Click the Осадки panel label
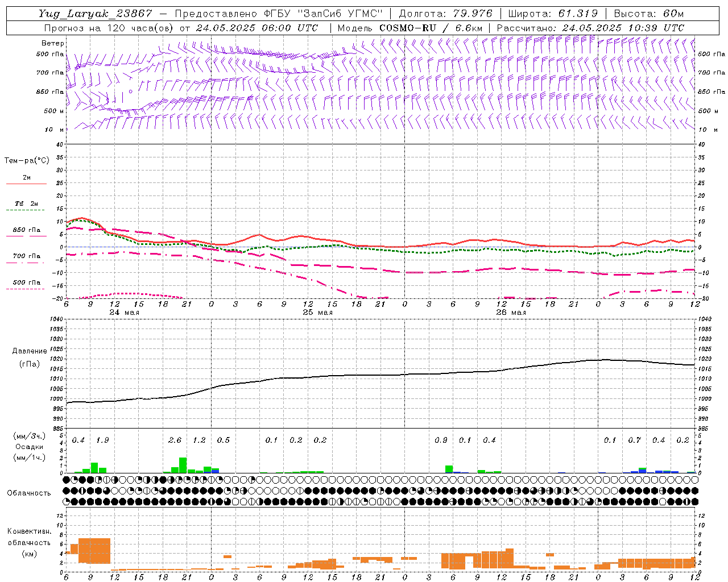This screenshot has width=728, height=582. click(x=28, y=447)
